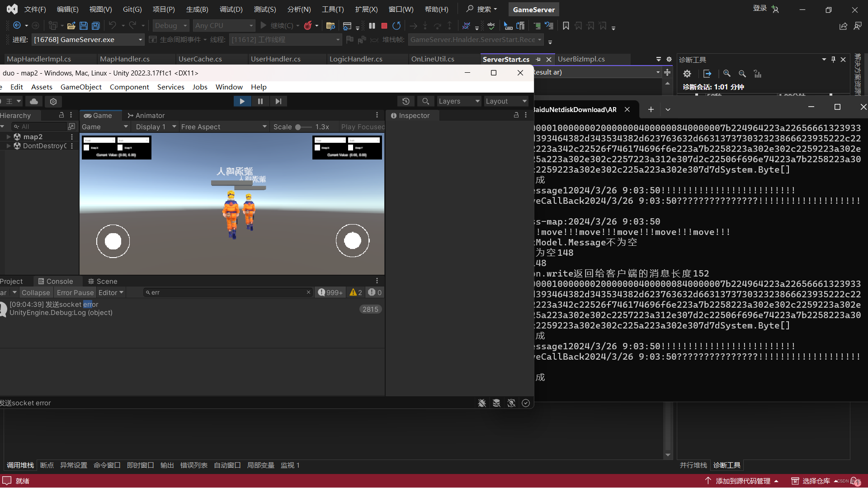This screenshot has height=488, width=868.
Task: Expand the map2 scene in Hierarchy
Action: pos(8,136)
